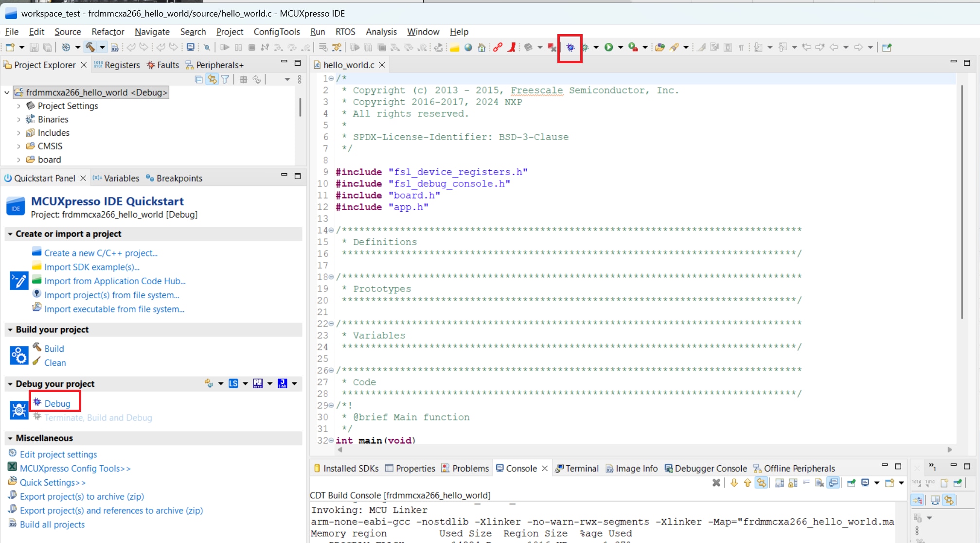Save the current file with the save icon
980x543 pixels.
click(x=35, y=47)
